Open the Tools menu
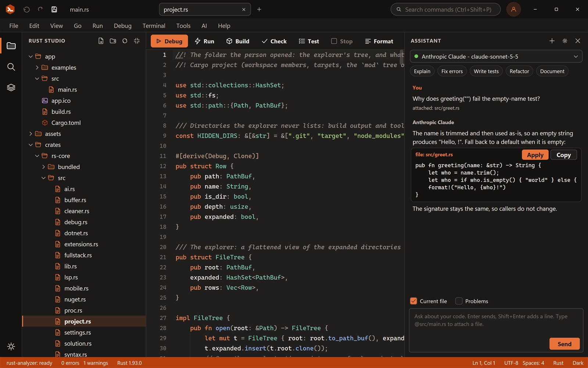 183,26
